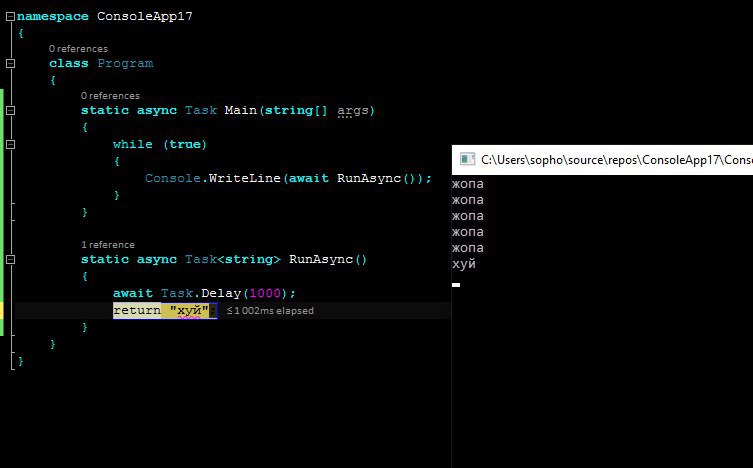Collapse the RunAsync method declaration block
The width and height of the screenshot is (753, 468).
click(x=10, y=260)
